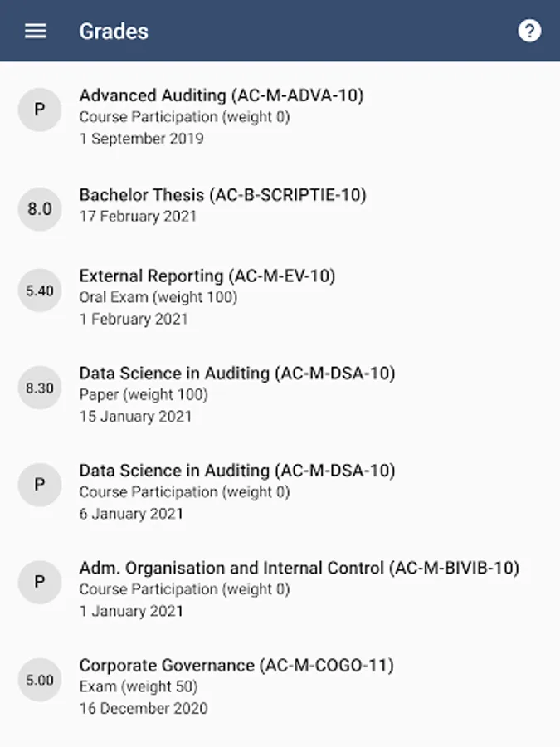Open Corporate Governance (AC-M-COGO-11) entry
The image size is (560, 747).
click(236, 666)
